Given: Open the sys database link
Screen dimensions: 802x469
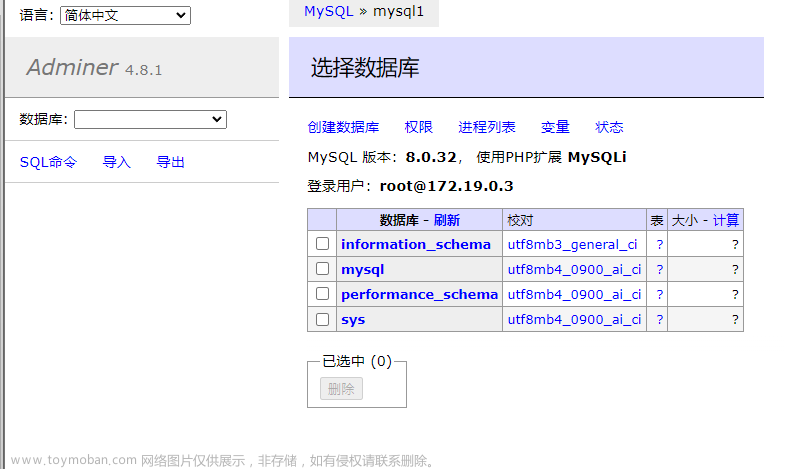Looking at the screenshot, I should pyautogui.click(x=353, y=320).
